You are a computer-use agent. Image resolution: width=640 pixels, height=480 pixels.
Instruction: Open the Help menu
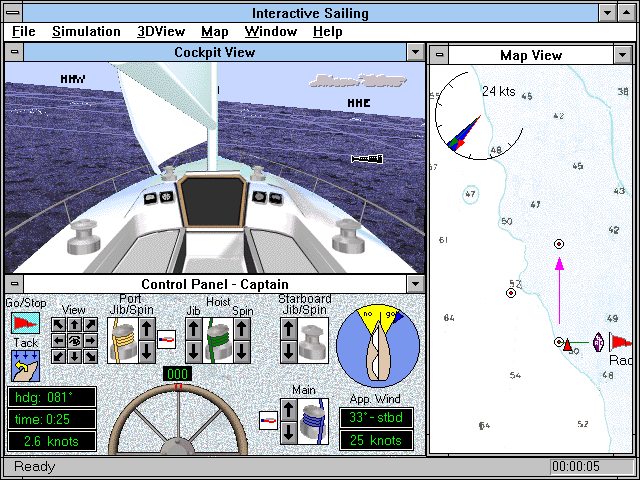point(327,31)
